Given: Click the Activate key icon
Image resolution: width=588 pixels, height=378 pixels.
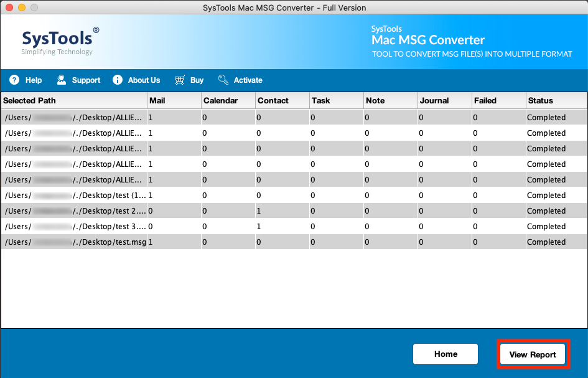Looking at the screenshot, I should tap(223, 80).
